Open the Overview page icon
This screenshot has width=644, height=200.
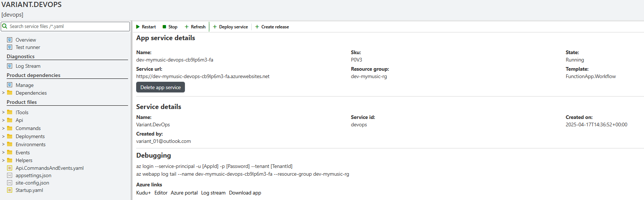tap(10, 40)
